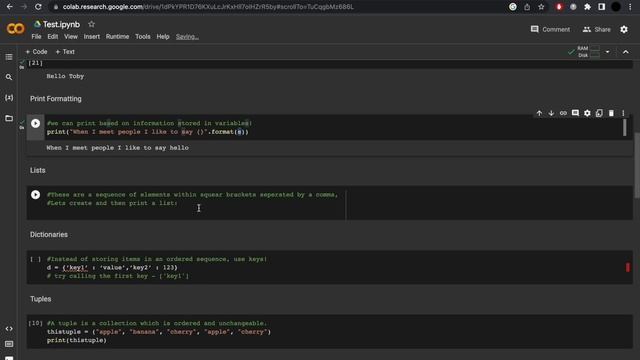Screen dimensions: 640x360
Task: Open the View menu
Action: [x=71, y=37]
